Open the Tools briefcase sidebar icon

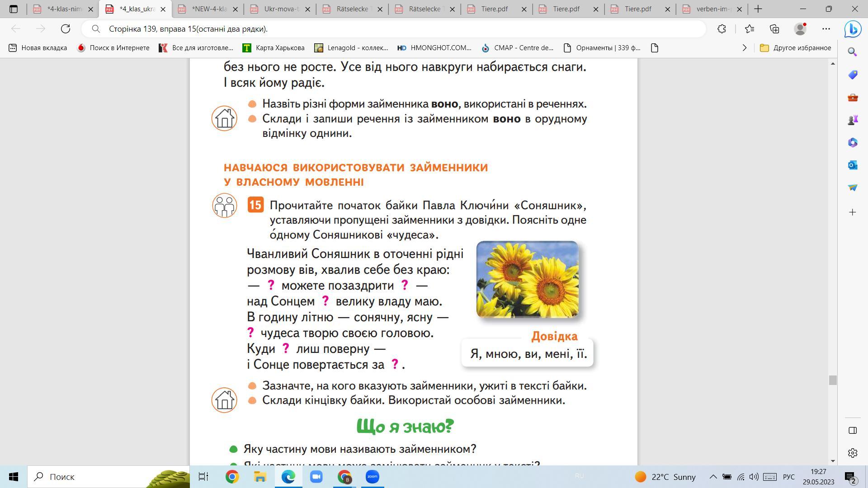pyautogui.click(x=853, y=97)
